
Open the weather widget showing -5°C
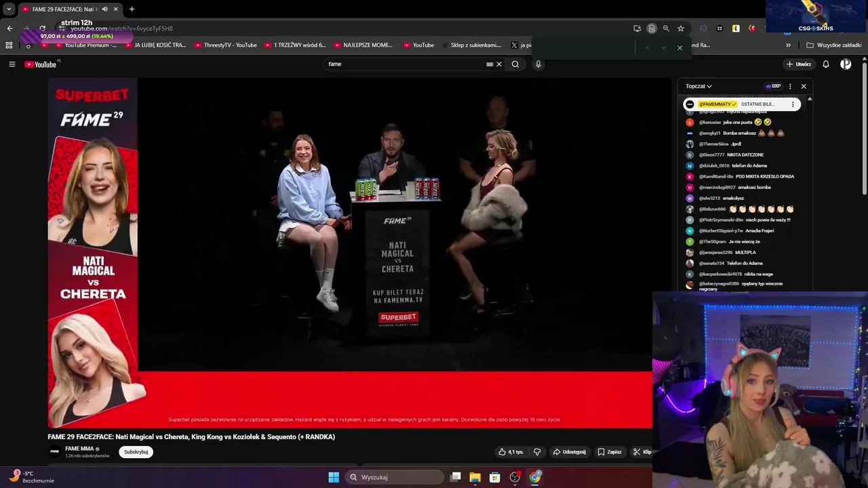(31, 477)
